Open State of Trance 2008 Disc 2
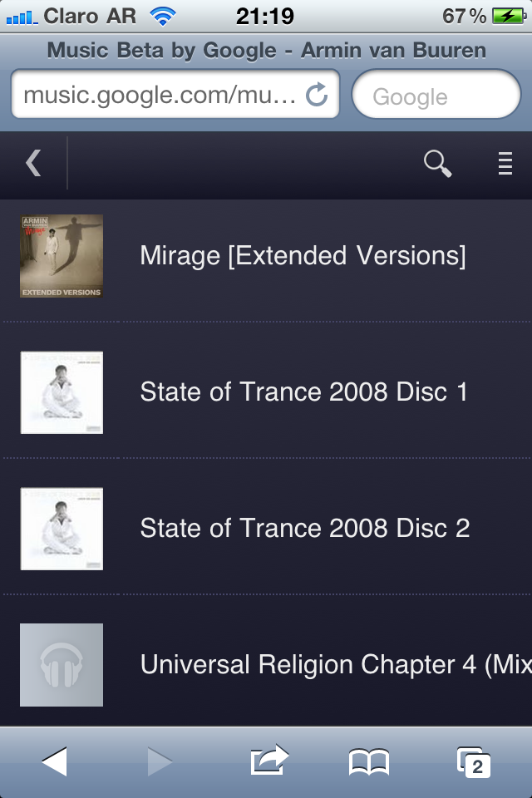 (x=266, y=529)
